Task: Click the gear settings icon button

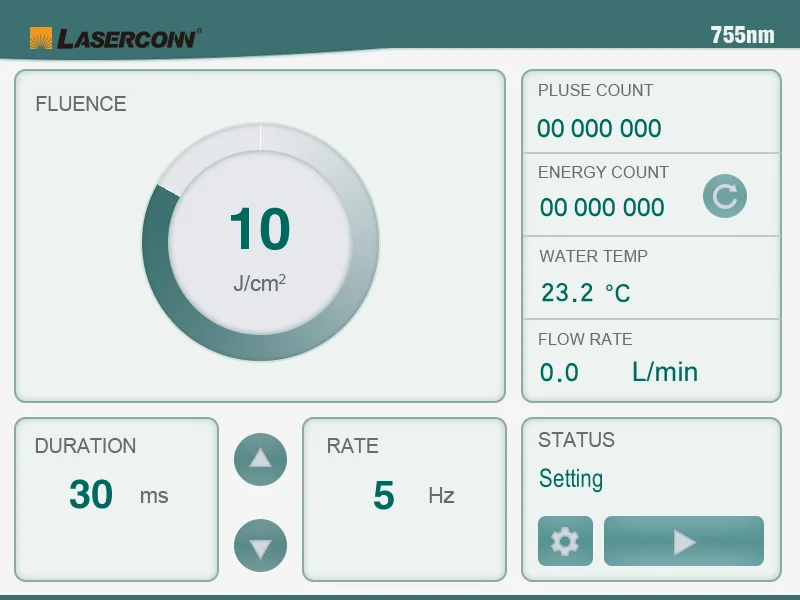Action: (x=565, y=542)
